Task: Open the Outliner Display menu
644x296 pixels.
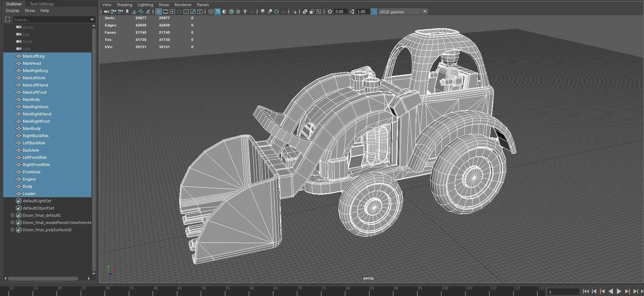Action: click(12, 10)
